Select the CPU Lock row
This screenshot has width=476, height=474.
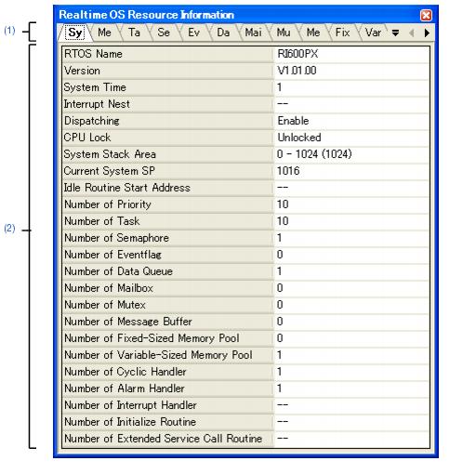click(x=245, y=138)
